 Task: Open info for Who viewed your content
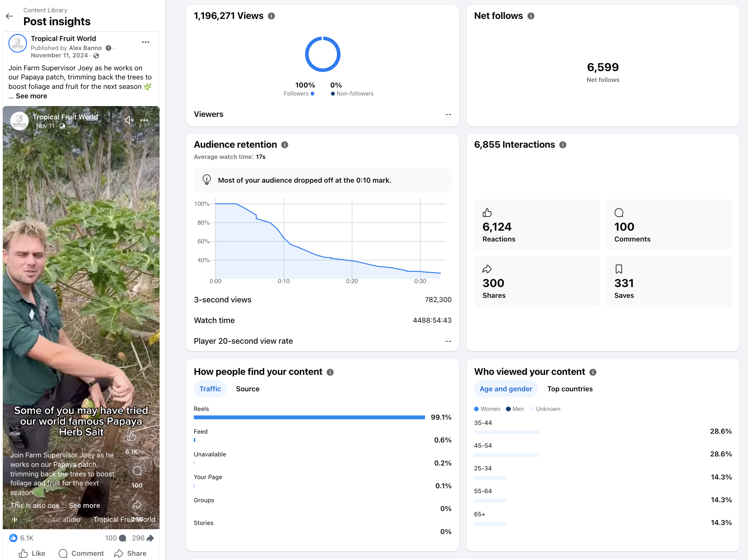[x=593, y=372]
